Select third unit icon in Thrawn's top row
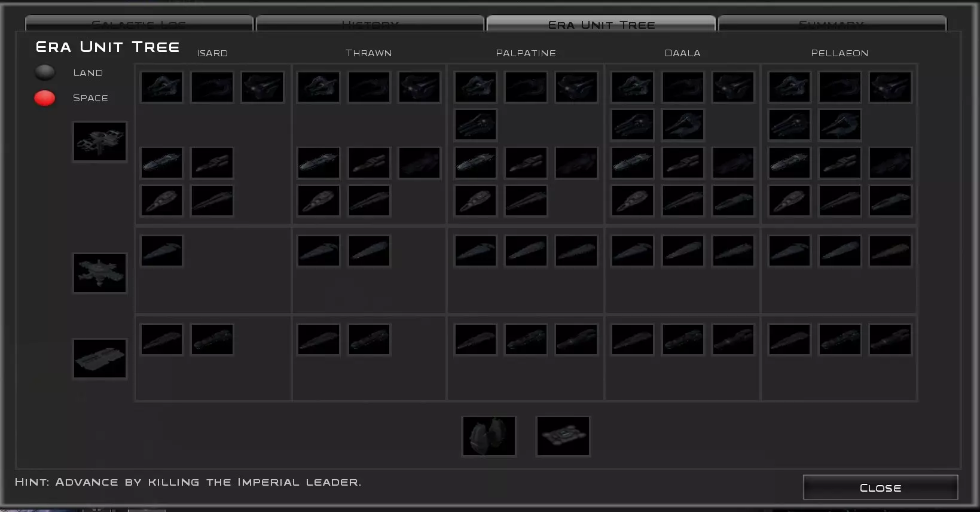The height and width of the screenshot is (512, 980). point(419,87)
